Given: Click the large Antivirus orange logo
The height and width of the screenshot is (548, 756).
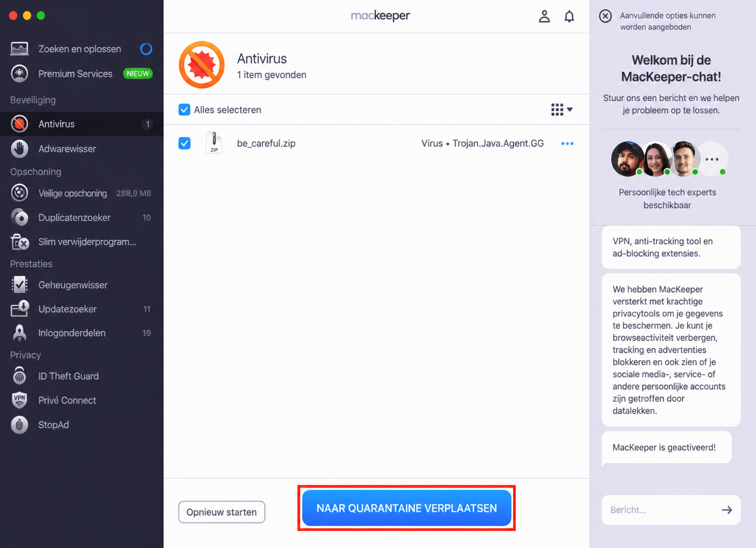Looking at the screenshot, I should [x=202, y=65].
